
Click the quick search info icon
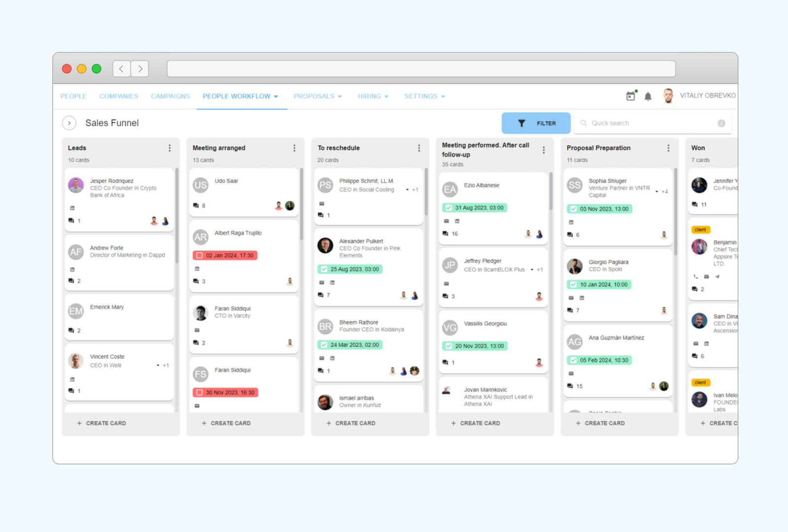pyautogui.click(x=722, y=124)
